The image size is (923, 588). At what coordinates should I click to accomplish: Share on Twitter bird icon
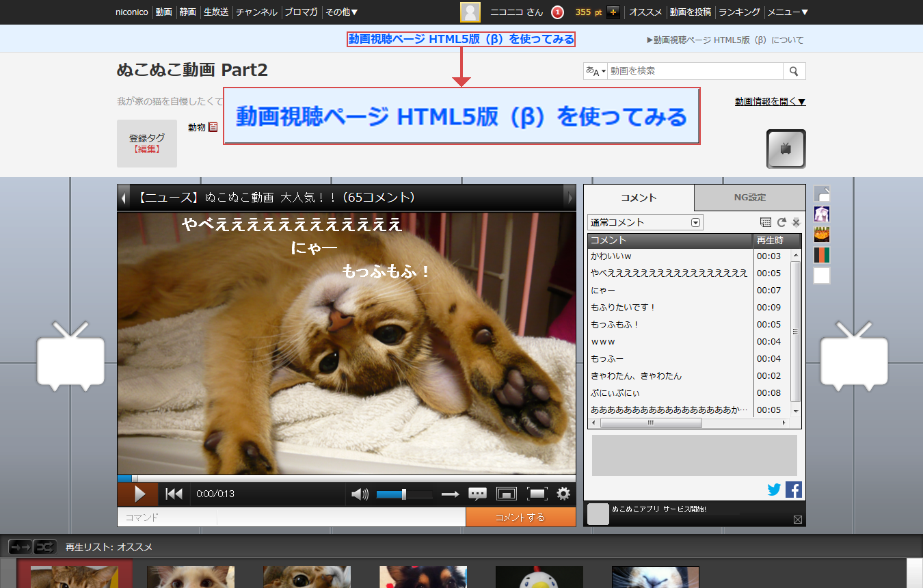click(x=774, y=490)
